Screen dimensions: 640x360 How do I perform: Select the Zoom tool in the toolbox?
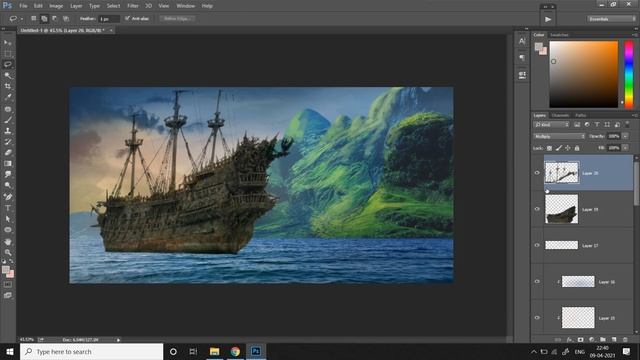click(8, 253)
